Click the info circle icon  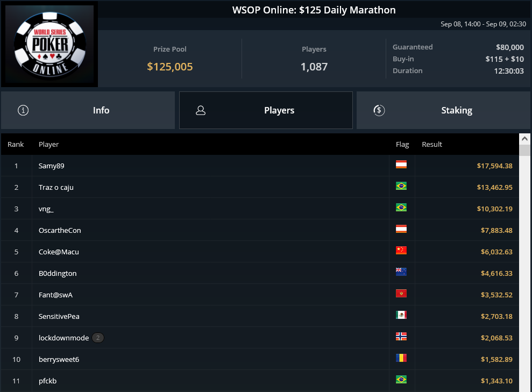tap(23, 110)
